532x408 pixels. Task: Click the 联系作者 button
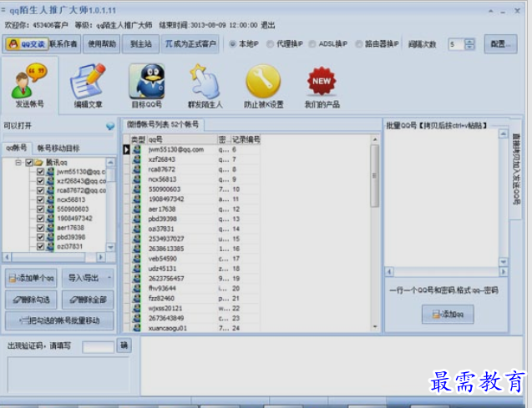(63, 44)
